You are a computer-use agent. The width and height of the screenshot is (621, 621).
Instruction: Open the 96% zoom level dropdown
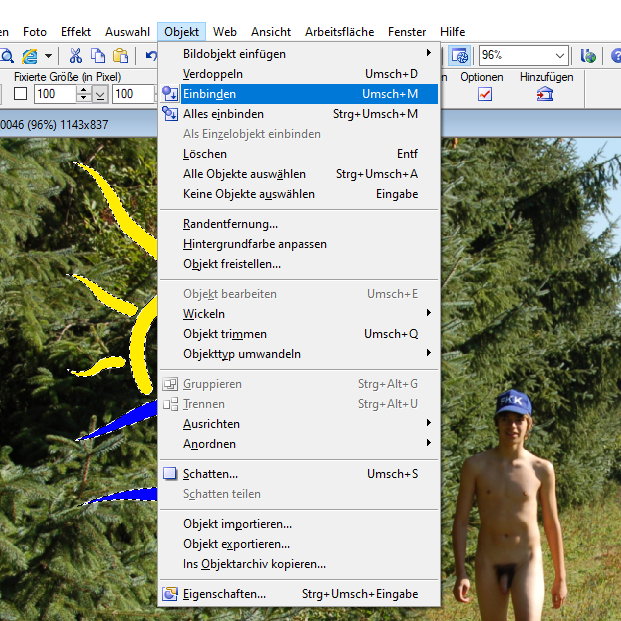point(559,56)
